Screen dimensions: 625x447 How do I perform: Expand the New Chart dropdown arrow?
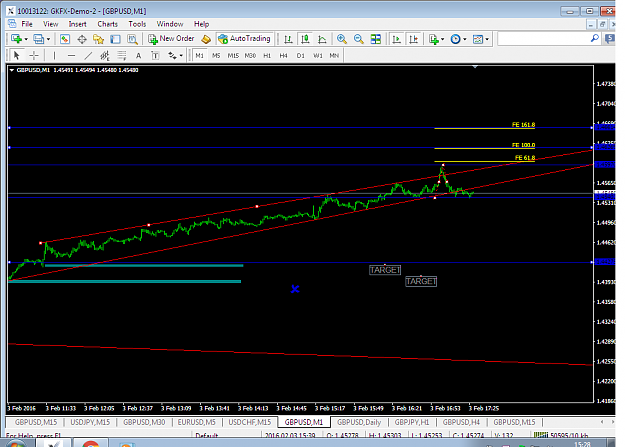(26, 39)
